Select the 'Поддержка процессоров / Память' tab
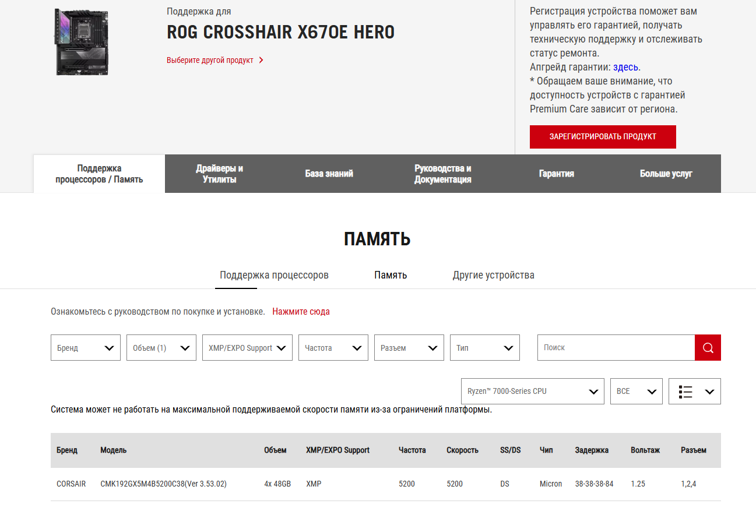The height and width of the screenshot is (532, 756). point(99,174)
